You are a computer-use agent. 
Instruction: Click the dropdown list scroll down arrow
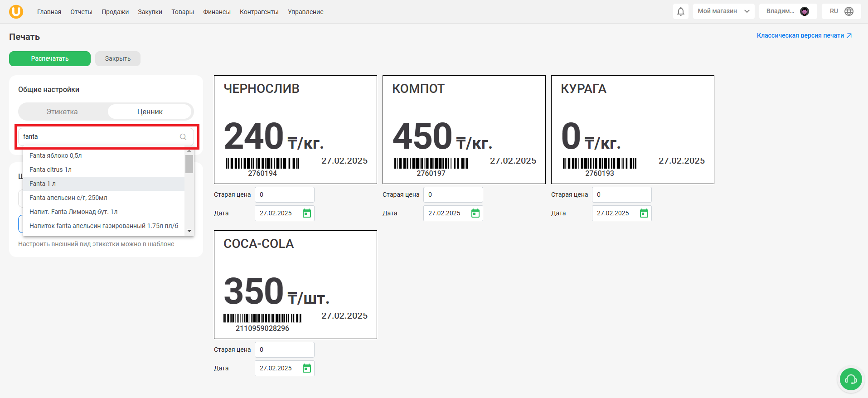(189, 231)
